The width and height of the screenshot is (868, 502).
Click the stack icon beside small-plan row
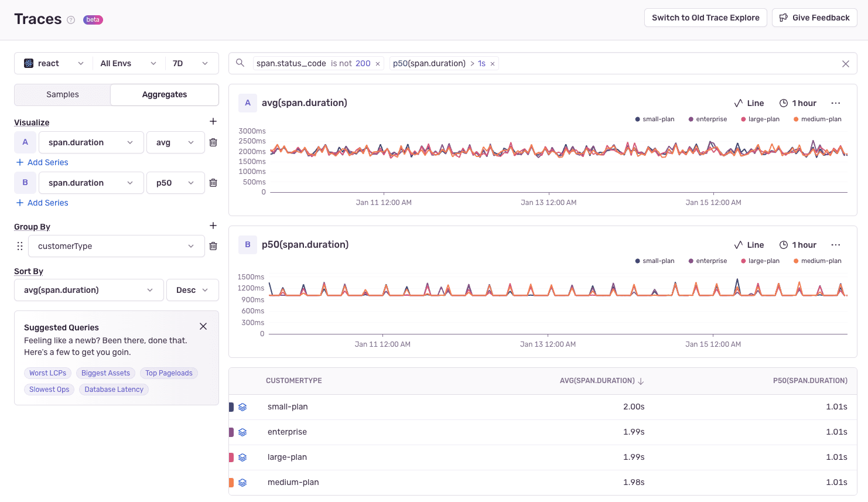242,407
